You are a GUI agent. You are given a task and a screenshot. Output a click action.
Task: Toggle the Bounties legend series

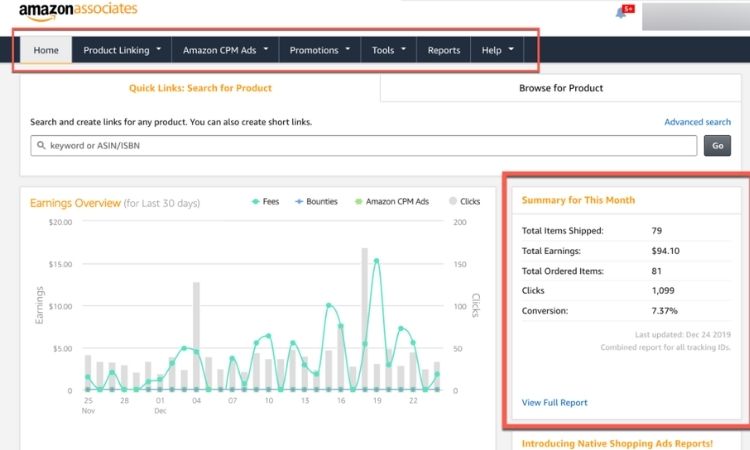pyautogui.click(x=316, y=201)
